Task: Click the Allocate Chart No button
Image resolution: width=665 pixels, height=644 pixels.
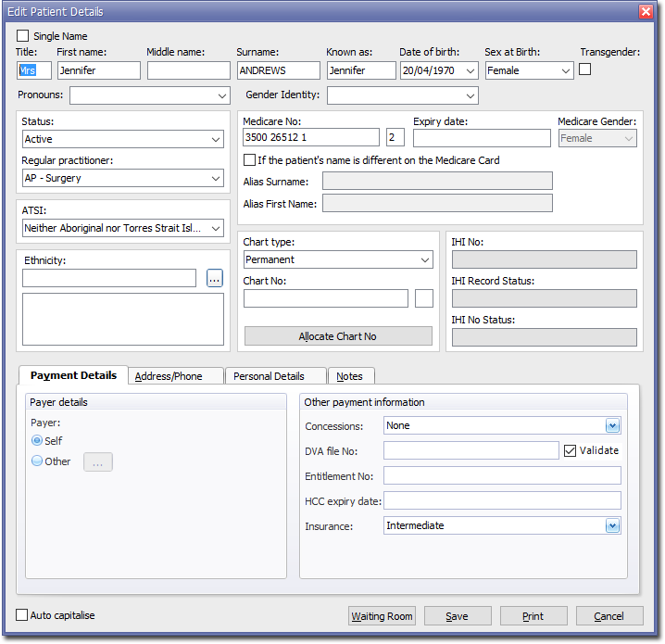Action: (x=338, y=336)
